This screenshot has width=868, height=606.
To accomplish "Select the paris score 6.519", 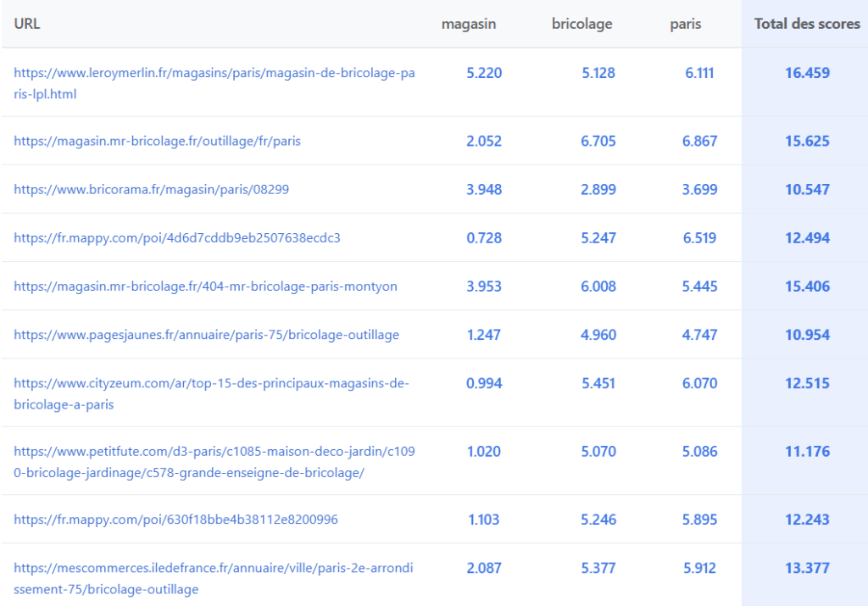I will coord(699,237).
